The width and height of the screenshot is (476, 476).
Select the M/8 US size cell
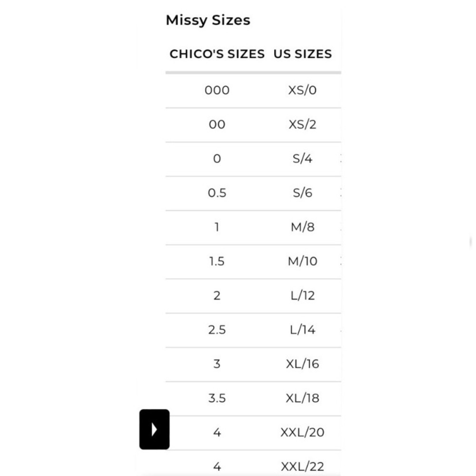click(302, 227)
